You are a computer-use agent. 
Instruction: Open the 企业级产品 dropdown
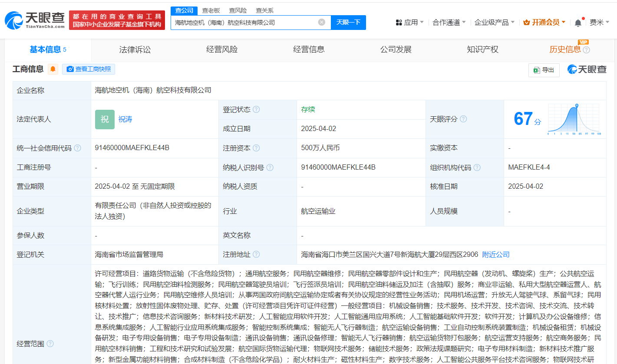tap(494, 23)
